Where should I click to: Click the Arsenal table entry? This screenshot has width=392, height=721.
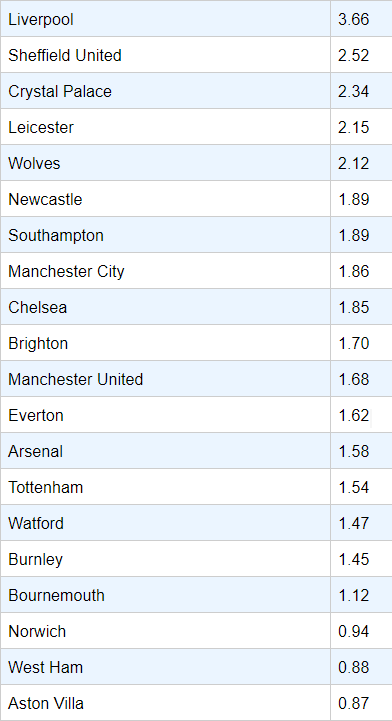165,451
